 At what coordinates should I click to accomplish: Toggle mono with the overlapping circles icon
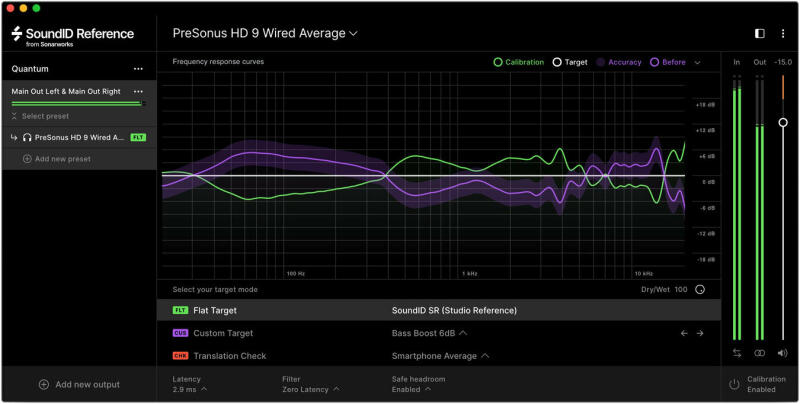click(760, 353)
